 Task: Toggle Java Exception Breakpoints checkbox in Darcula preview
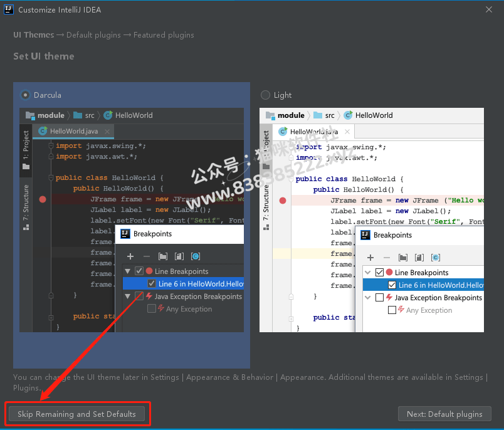(139, 296)
